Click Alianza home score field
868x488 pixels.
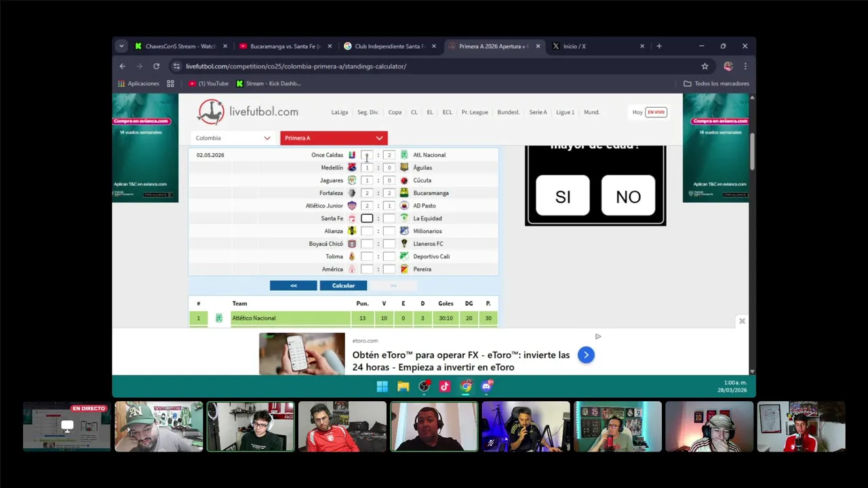point(367,231)
